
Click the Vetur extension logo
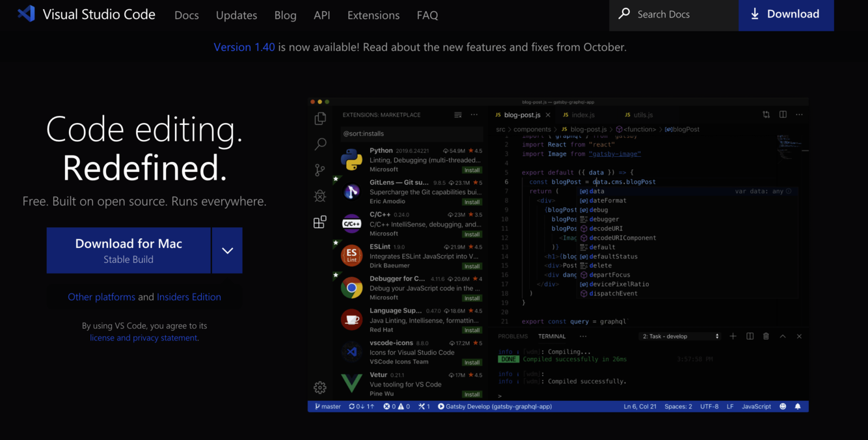pyautogui.click(x=352, y=383)
